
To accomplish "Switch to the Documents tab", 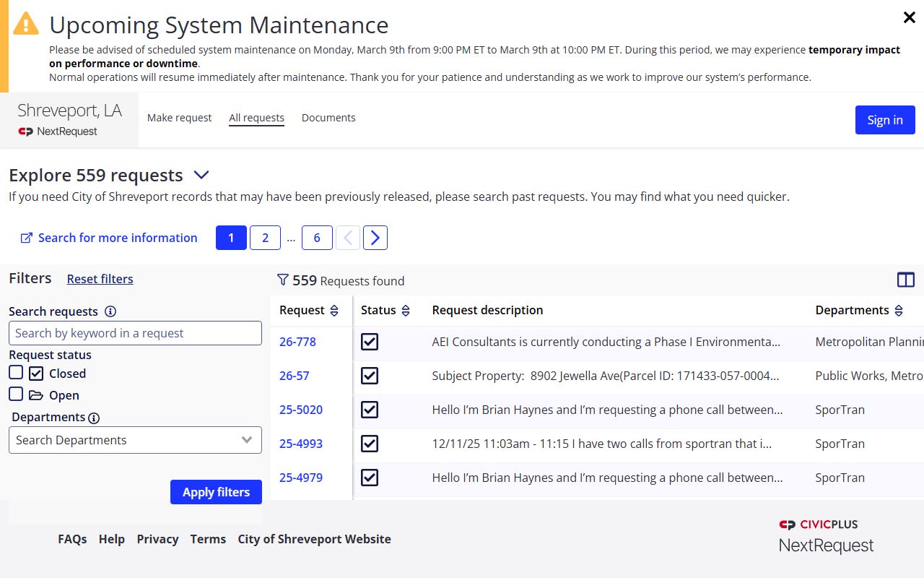I will (x=328, y=118).
